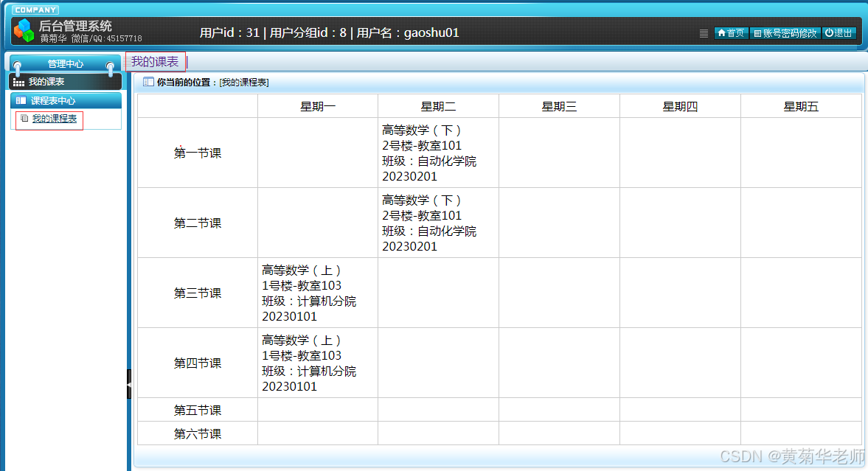Click the 第三节课 row label
The width and height of the screenshot is (868, 471).
[x=198, y=293]
